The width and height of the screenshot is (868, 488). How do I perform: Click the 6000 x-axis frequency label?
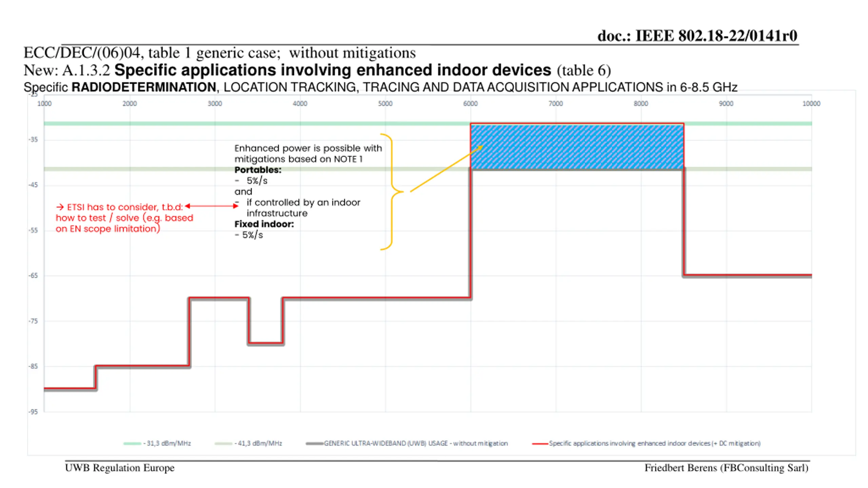coord(470,103)
